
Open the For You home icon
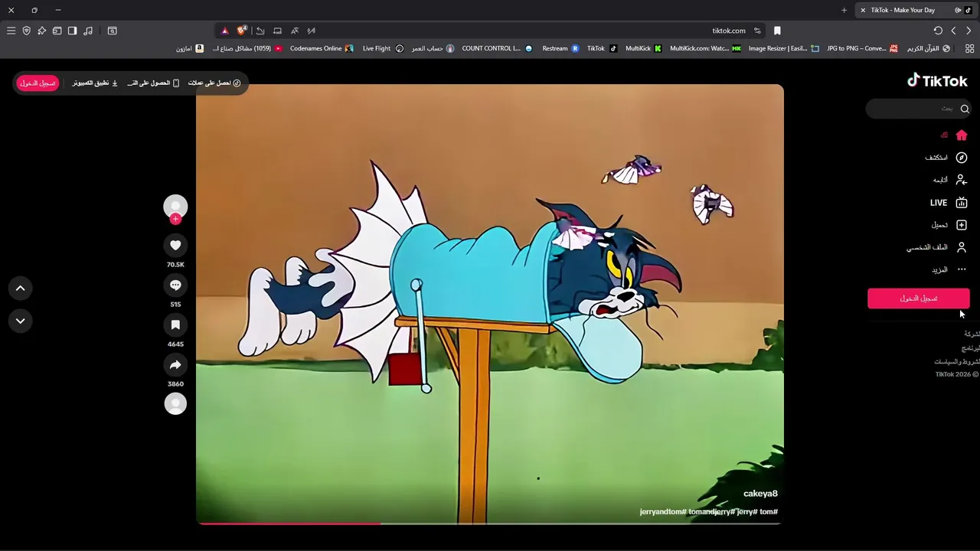pos(962,135)
